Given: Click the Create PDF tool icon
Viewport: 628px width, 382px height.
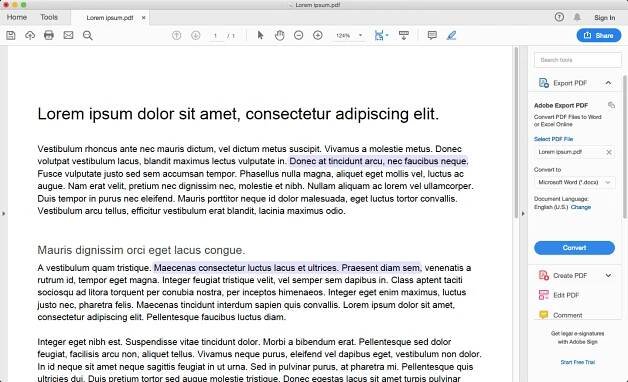Looking at the screenshot, I should [543, 275].
